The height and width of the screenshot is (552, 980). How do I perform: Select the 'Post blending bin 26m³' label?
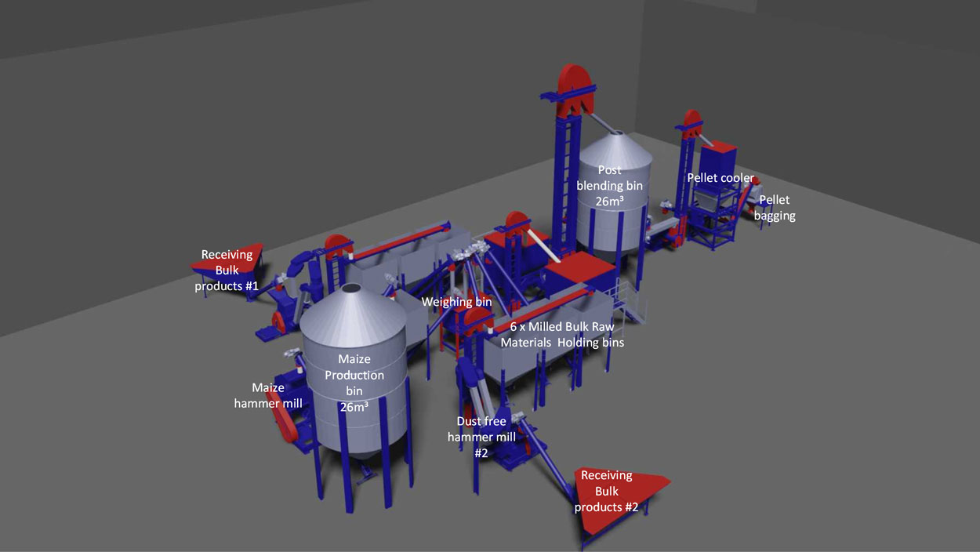[x=609, y=186]
